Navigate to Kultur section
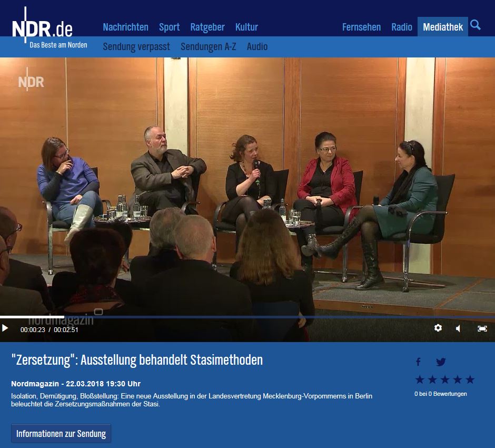Screen dimensions: 495x448 pyautogui.click(x=246, y=27)
